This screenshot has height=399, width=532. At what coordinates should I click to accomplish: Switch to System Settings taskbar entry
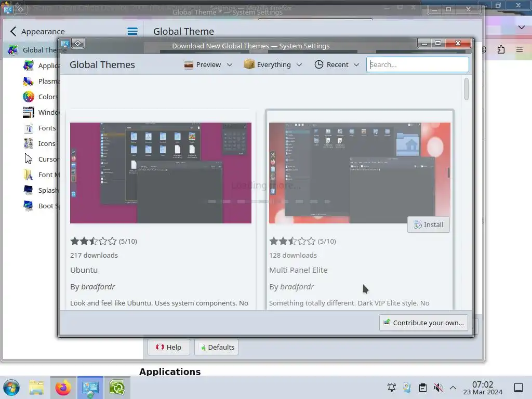(x=90, y=388)
